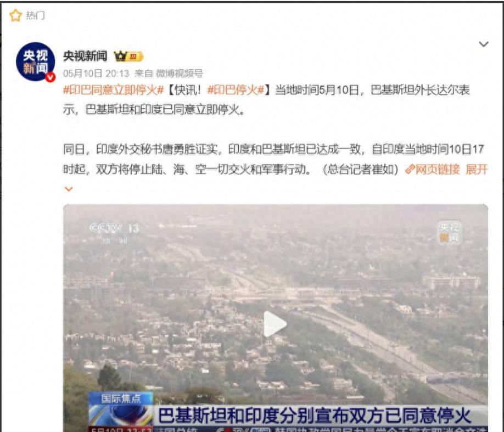This screenshot has width=504, height=432.
Task: Expand the post text with 展开
Action: coord(477,169)
